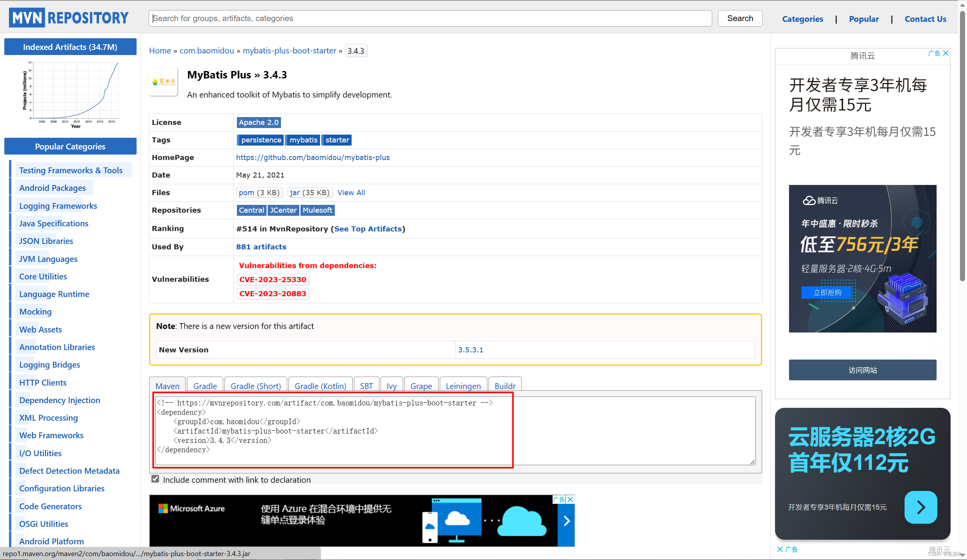Uncheck Include comment with link to declaration
The width and height of the screenshot is (967, 560).
click(x=155, y=478)
